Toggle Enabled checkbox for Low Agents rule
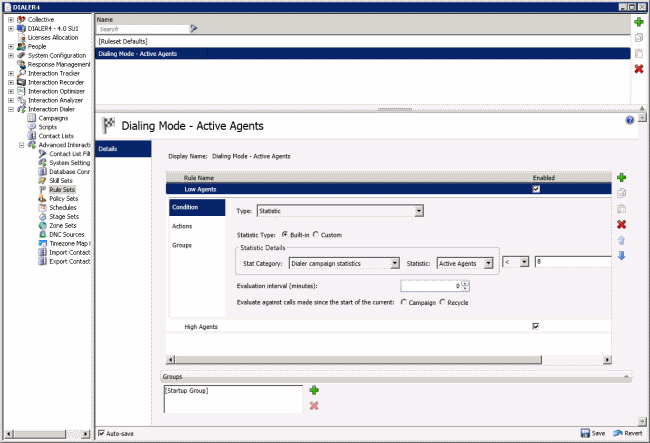The width and height of the screenshot is (650, 443). 537,188
